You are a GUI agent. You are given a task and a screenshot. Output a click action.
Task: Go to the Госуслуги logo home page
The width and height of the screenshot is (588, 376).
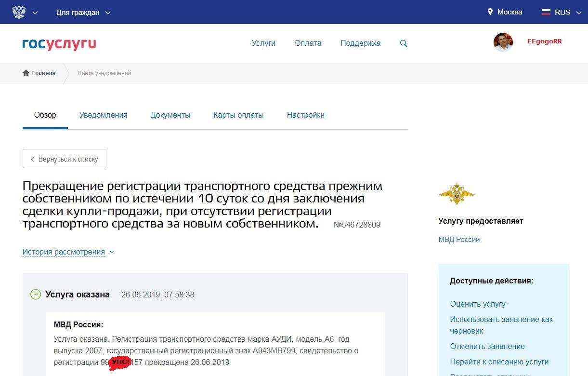click(59, 44)
